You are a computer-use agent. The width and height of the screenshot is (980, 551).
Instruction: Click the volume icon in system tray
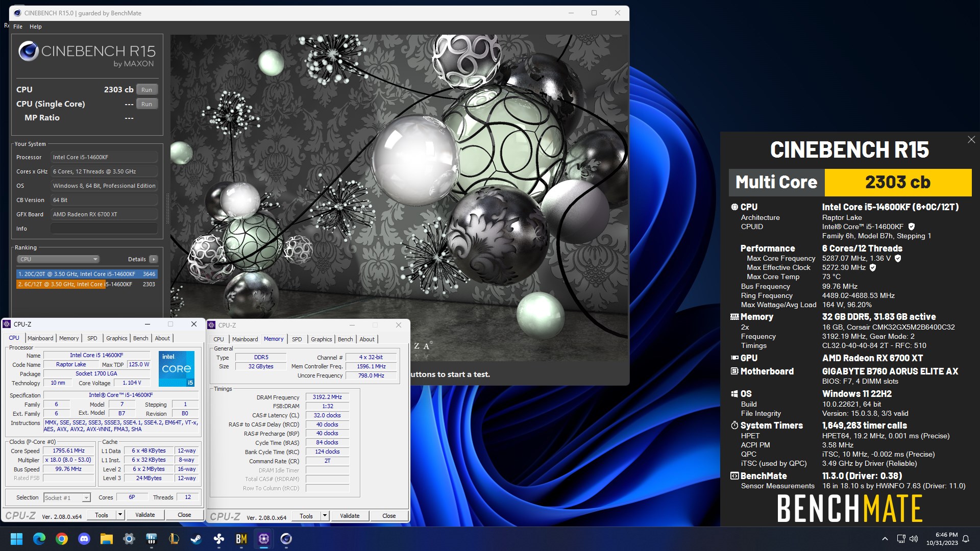(x=914, y=539)
